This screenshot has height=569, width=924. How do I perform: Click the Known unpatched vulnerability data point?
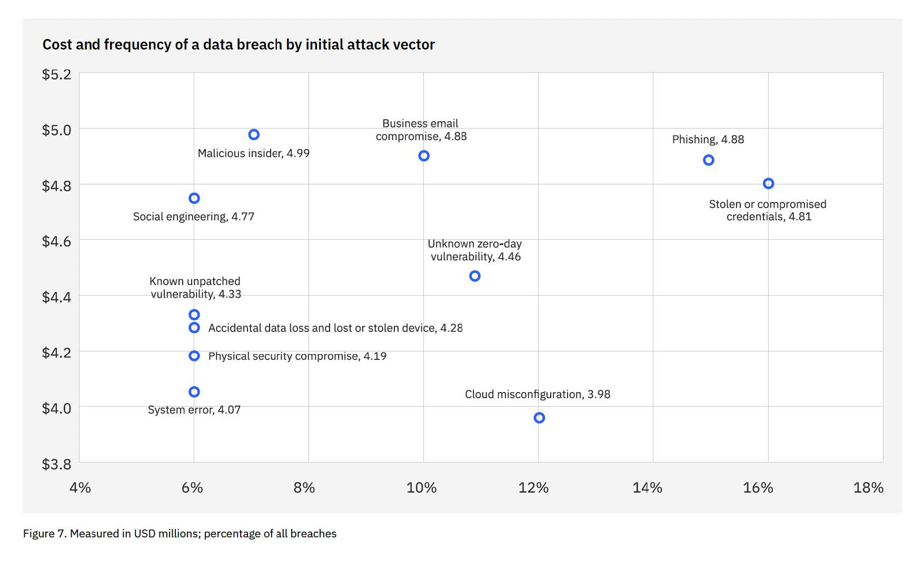pos(194,315)
